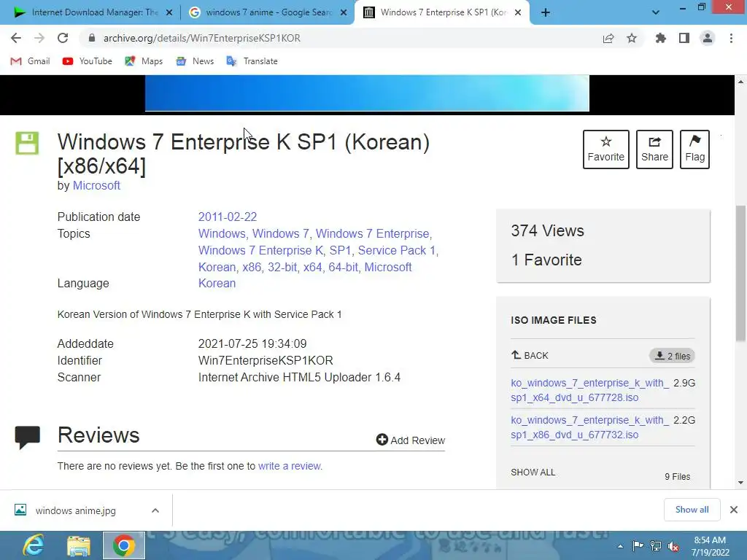The width and height of the screenshot is (747, 560).
Task: Open the Gmail bookmark
Action: [30, 61]
